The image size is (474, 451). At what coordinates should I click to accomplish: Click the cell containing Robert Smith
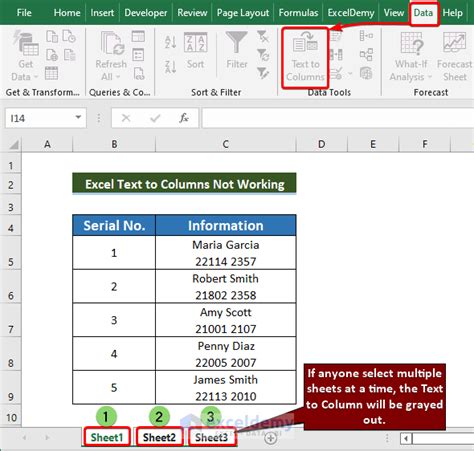tap(226, 286)
